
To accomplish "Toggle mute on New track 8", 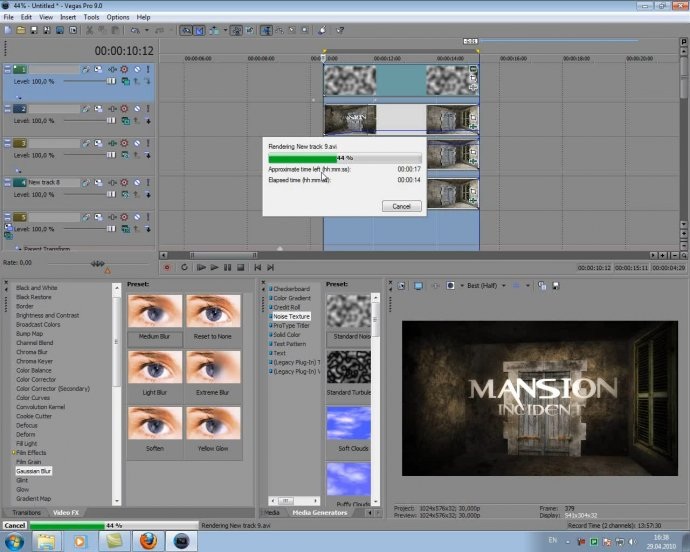I will [x=137, y=182].
